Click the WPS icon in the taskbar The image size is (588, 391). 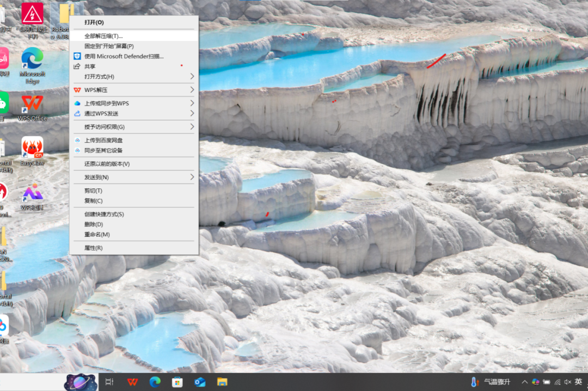coord(132,382)
